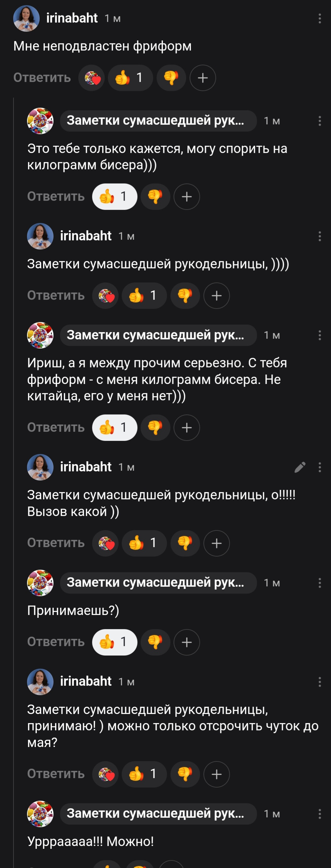Dislike the 'Принимаешь?)' comment
This screenshot has height=868, width=331.
(155, 642)
